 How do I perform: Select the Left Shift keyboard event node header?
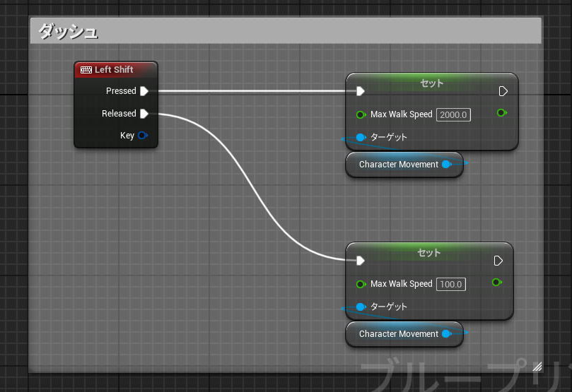116,70
